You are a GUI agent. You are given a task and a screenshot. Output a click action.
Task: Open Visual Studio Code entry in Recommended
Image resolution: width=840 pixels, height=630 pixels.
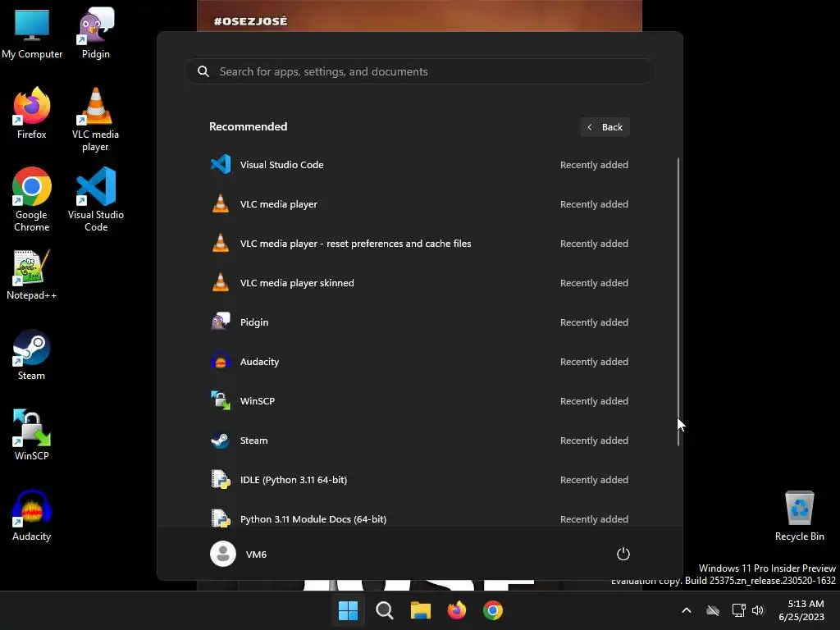click(x=419, y=164)
